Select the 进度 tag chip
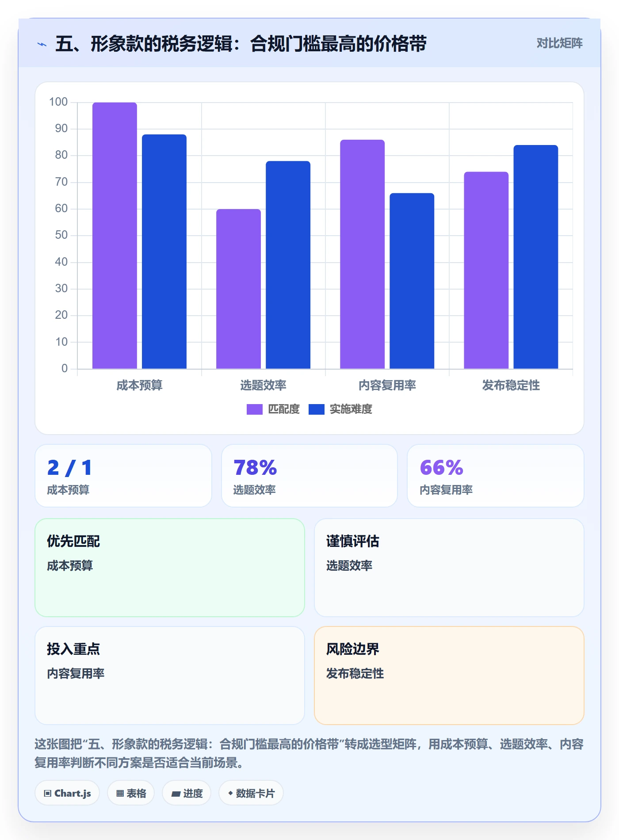Viewport: 619px width, 840px height. (187, 793)
